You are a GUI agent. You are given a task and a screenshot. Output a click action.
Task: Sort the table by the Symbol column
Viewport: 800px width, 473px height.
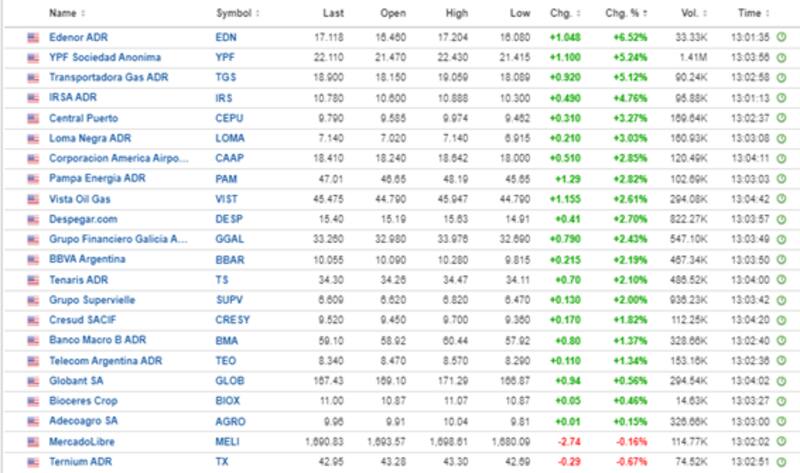click(237, 14)
